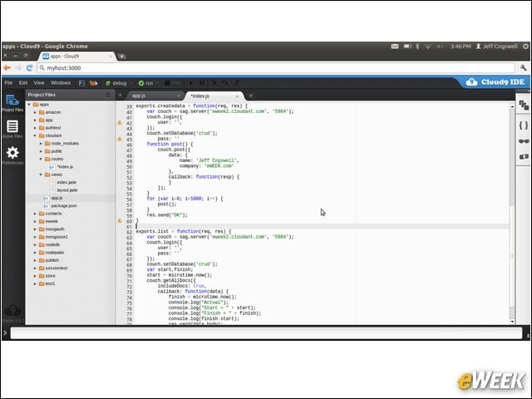Focus the console command input field
The height and width of the screenshot is (399, 532).
tap(266, 333)
